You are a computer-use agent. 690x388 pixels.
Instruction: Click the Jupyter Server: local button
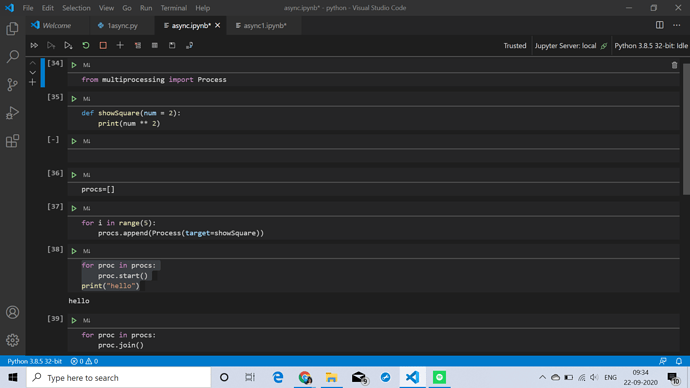click(x=570, y=46)
